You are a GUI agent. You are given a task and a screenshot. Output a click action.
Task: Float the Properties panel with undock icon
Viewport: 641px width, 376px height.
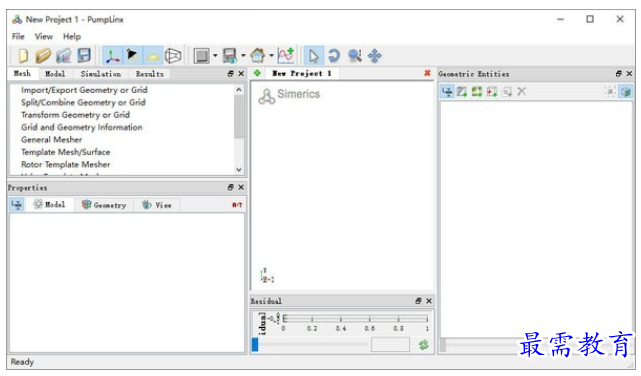pyautogui.click(x=231, y=187)
